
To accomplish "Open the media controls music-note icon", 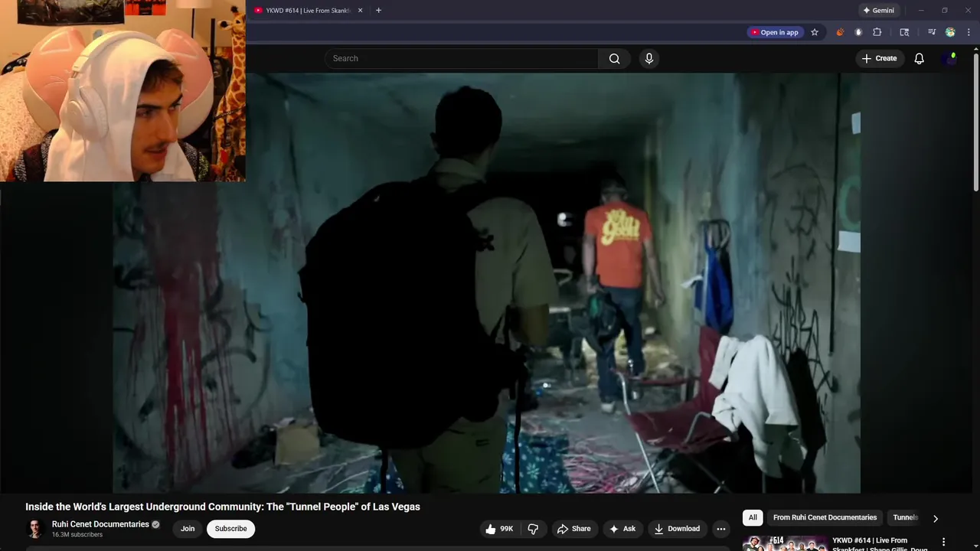I will tap(932, 32).
